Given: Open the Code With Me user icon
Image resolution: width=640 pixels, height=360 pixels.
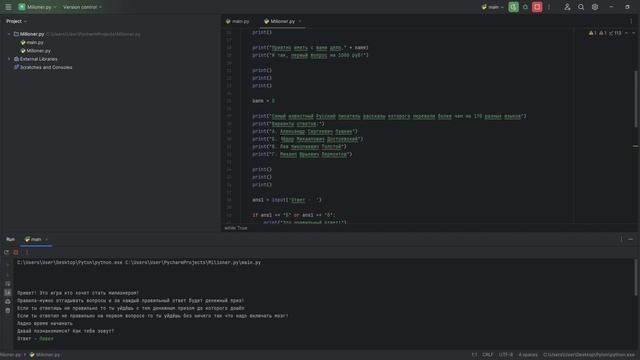Looking at the screenshot, I should (x=567, y=7).
